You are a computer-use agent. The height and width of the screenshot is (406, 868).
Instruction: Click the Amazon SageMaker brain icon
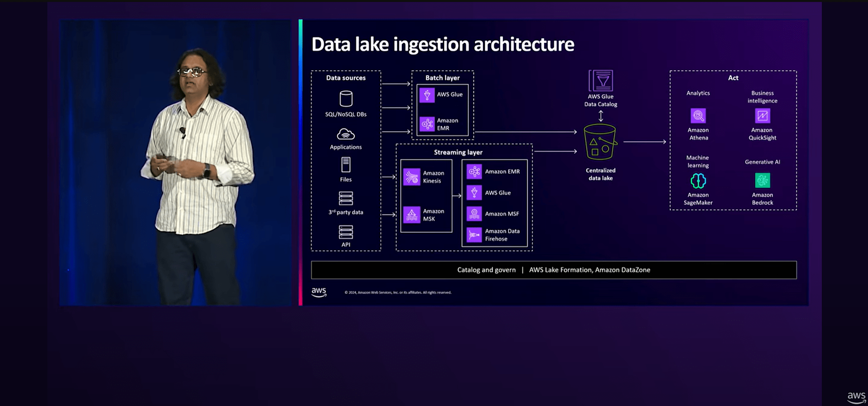(698, 181)
